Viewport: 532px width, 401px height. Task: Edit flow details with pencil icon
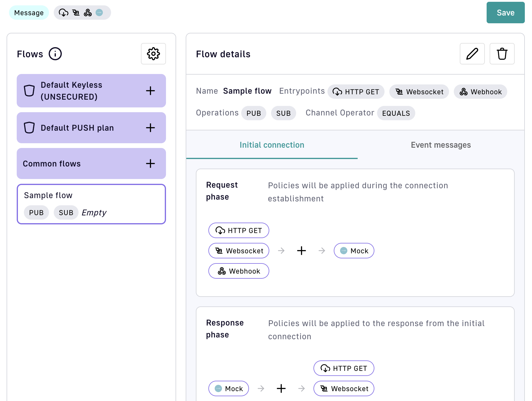pos(472,54)
